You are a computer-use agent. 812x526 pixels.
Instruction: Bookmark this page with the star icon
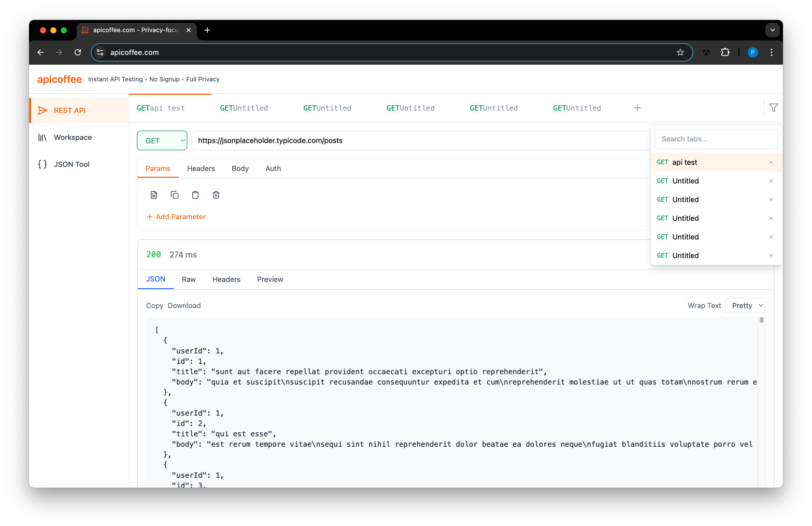pos(680,52)
